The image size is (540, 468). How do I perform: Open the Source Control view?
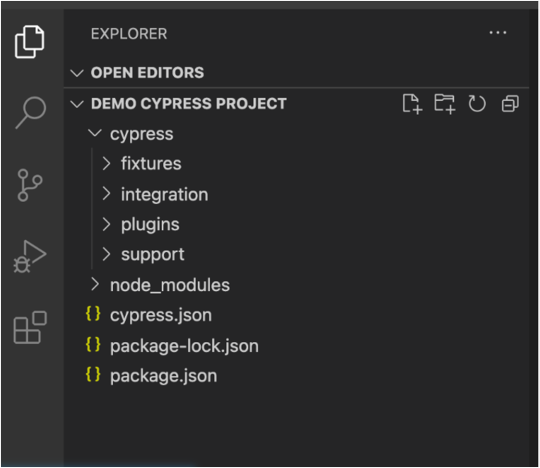pyautogui.click(x=30, y=185)
